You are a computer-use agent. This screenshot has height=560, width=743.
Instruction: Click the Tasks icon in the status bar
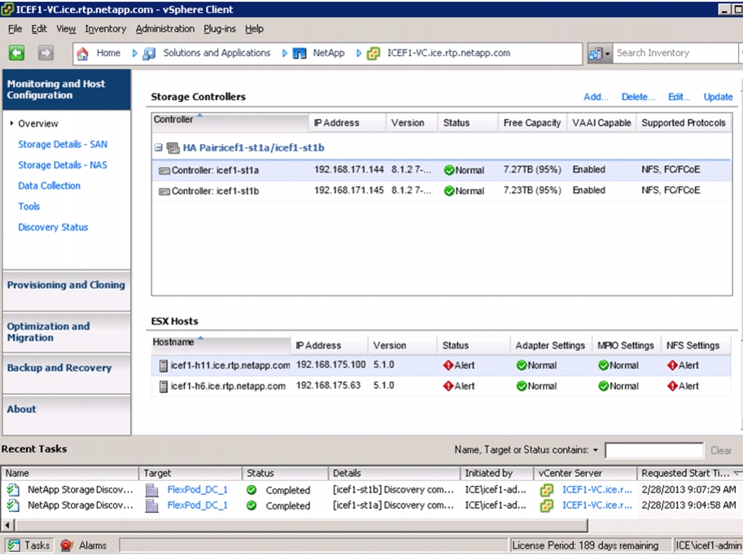(x=14, y=545)
